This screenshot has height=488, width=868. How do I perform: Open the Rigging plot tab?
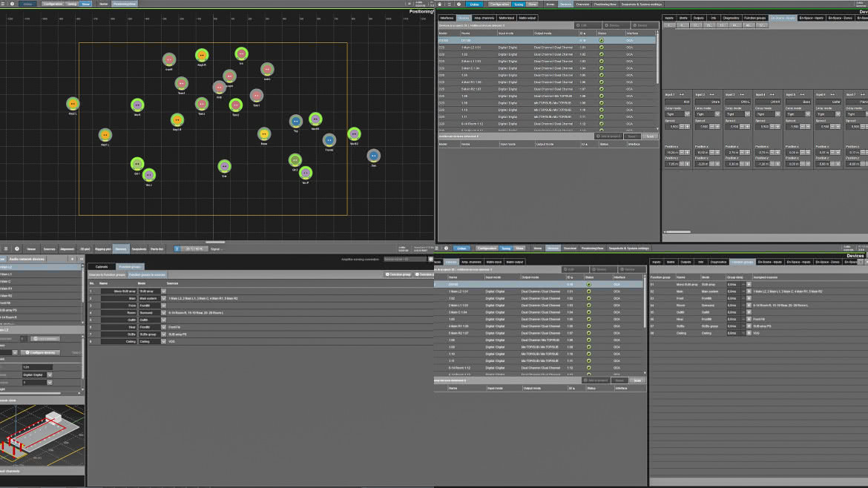coord(103,249)
